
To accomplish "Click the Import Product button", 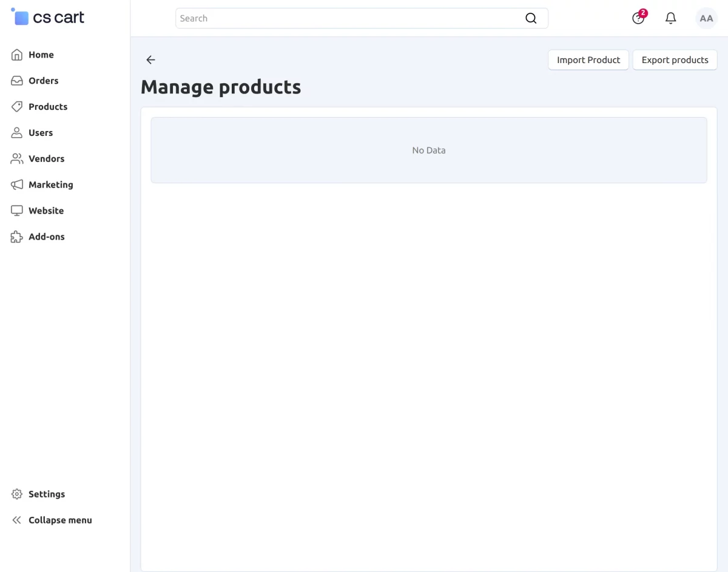I will point(588,60).
